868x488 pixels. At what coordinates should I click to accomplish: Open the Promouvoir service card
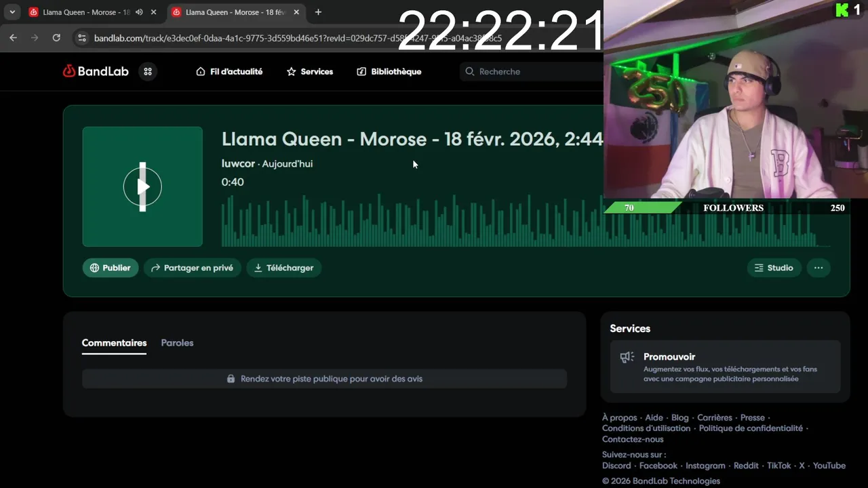(725, 367)
